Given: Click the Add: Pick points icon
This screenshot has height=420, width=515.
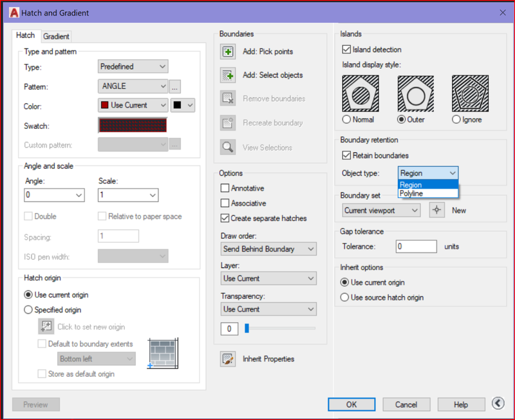Looking at the screenshot, I should (x=228, y=52).
